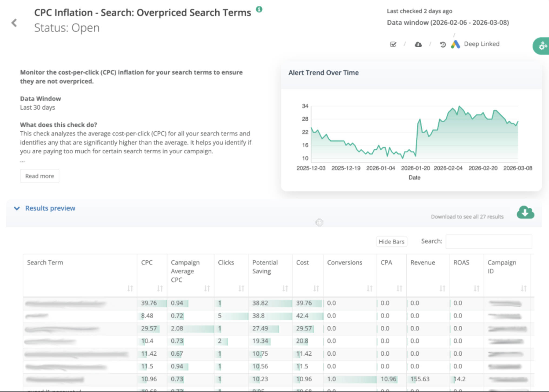
Task: Select the Potential Saving value 27.49
Action: (x=260, y=328)
